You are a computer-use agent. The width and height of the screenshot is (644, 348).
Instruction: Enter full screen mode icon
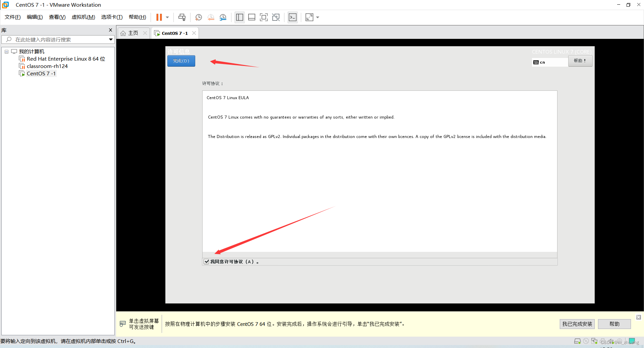tap(264, 17)
